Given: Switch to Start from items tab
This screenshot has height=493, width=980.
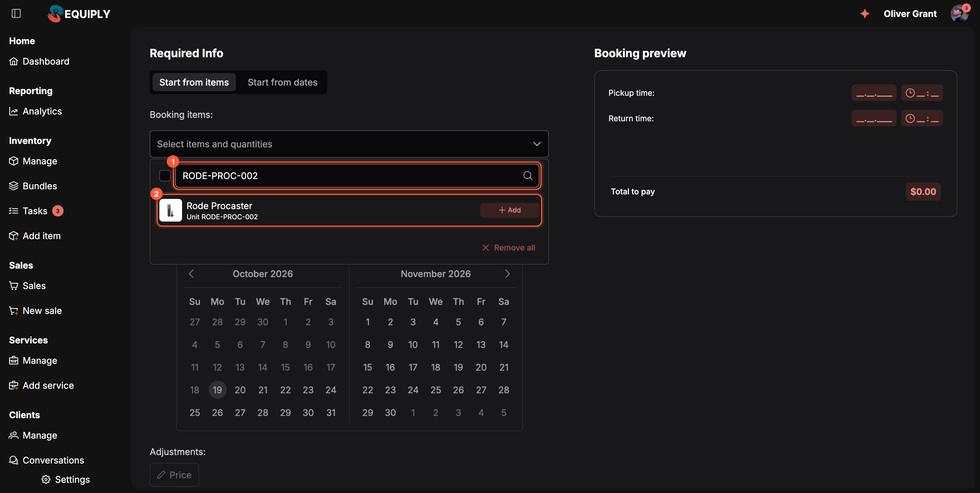Looking at the screenshot, I should pyautogui.click(x=194, y=82).
